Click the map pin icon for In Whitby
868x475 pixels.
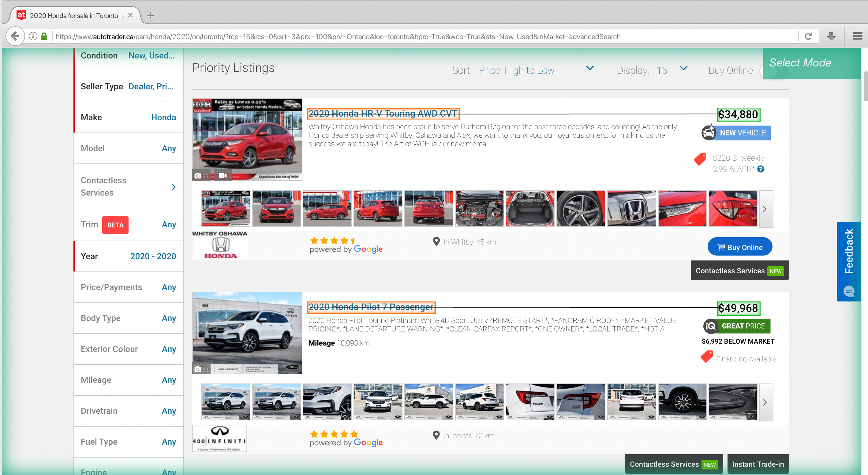(x=436, y=241)
